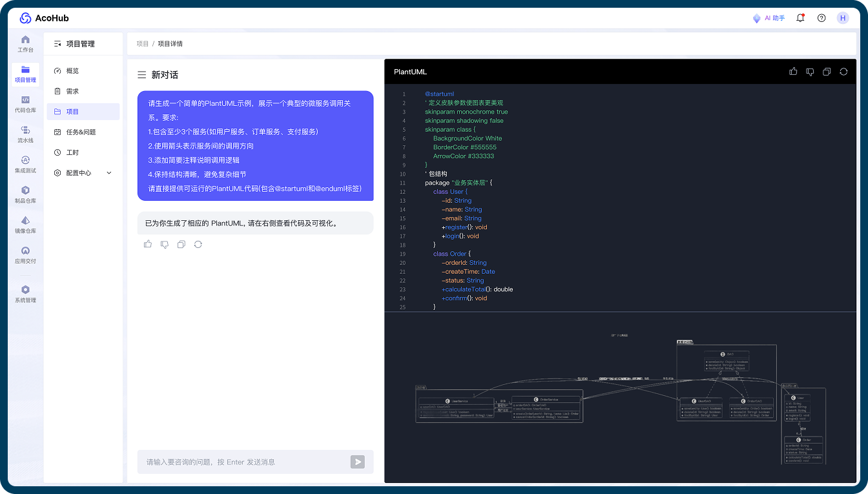This screenshot has height=494, width=868.
Task: Click the code line "@startuml"
Action: pyautogui.click(x=439, y=94)
